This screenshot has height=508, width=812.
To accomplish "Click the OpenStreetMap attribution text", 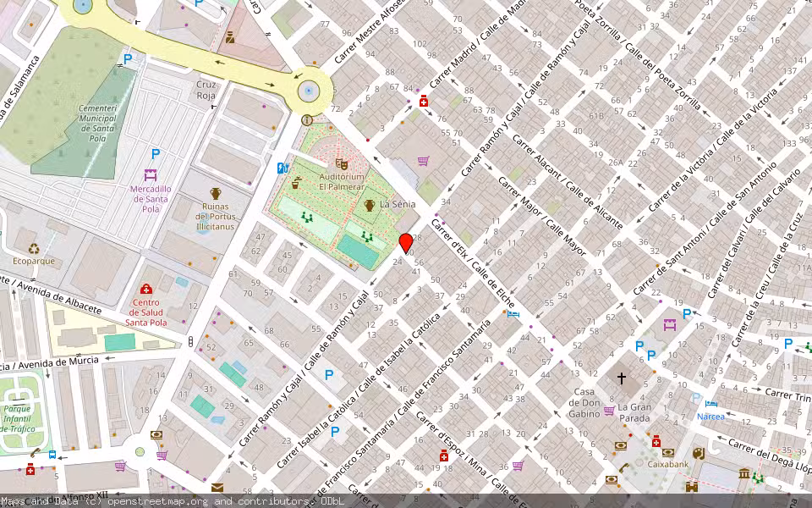I will pos(169,501).
